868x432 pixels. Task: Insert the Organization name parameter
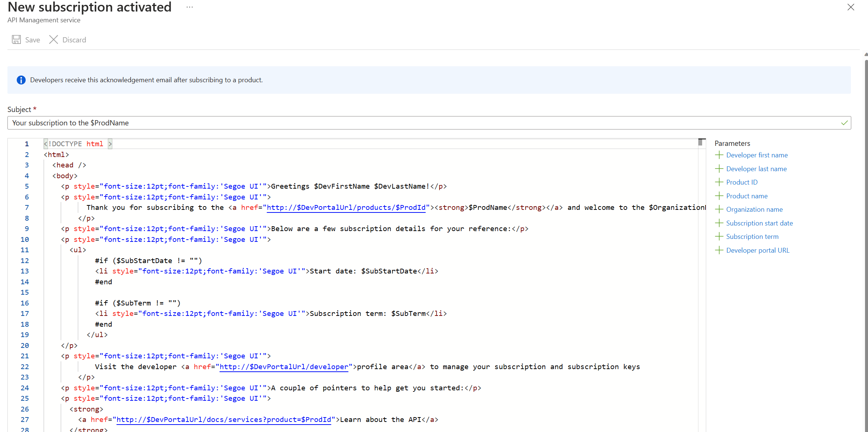[x=755, y=209]
